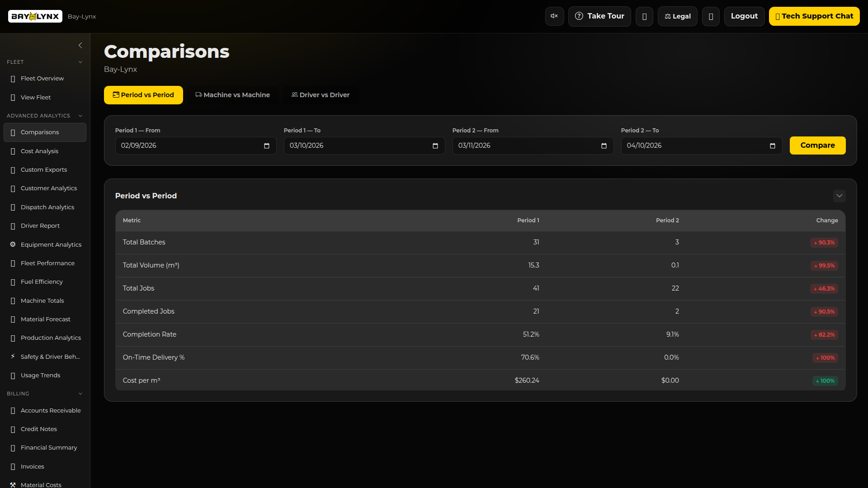The height and width of the screenshot is (488, 868).
Task: Collapse the Billing section chevron
Action: (x=80, y=394)
